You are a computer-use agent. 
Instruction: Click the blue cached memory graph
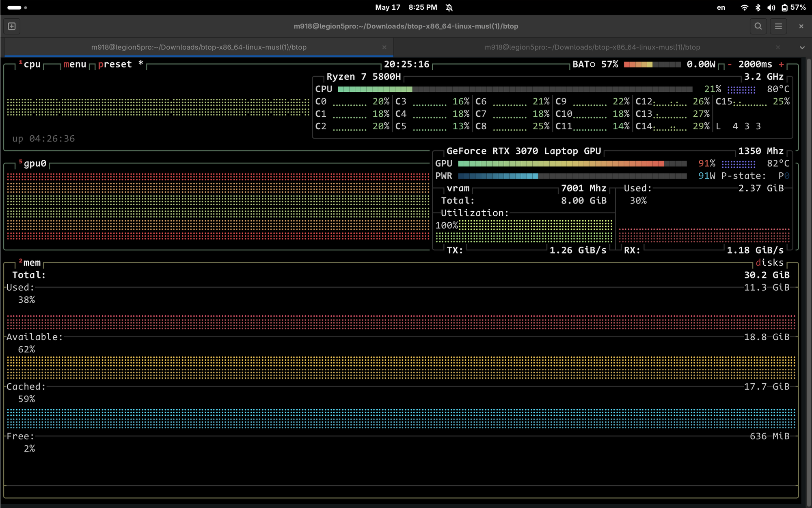click(x=401, y=418)
